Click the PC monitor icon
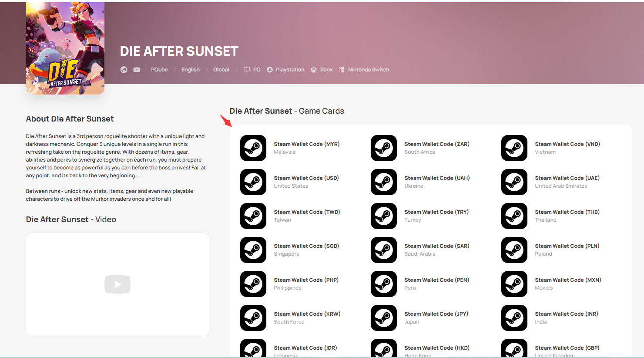644x358 pixels. pyautogui.click(x=247, y=70)
